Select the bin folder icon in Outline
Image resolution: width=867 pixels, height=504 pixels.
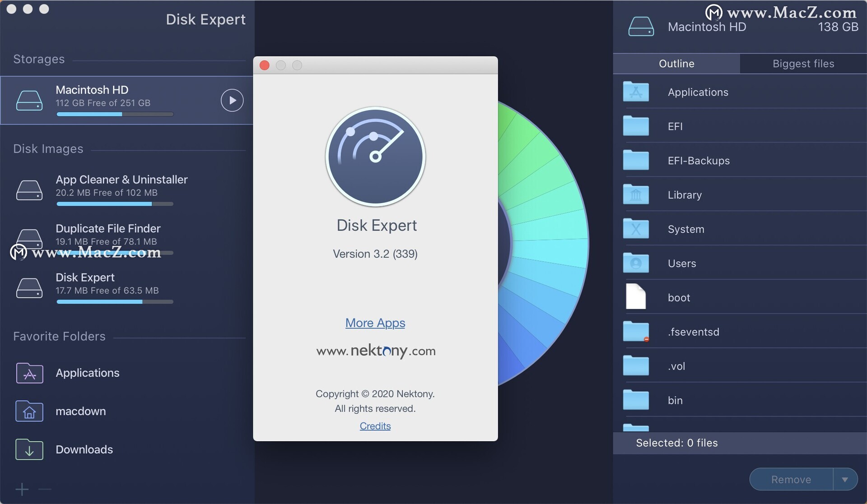point(636,400)
